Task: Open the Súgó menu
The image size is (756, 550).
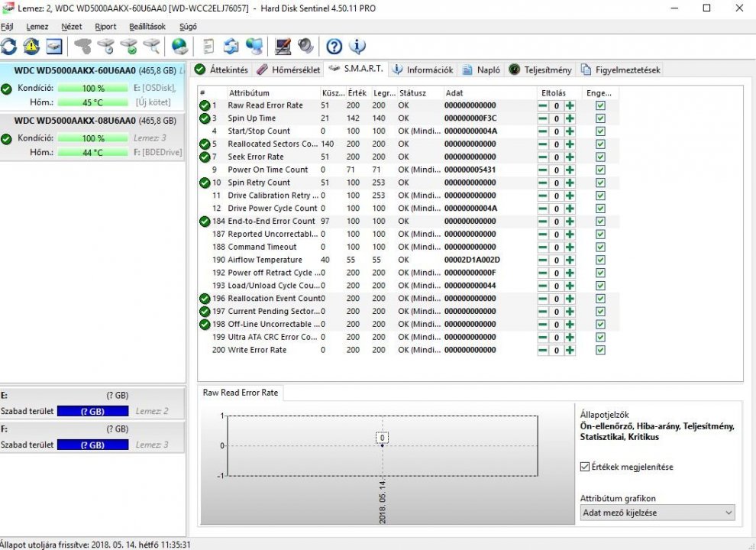Action: point(188,27)
